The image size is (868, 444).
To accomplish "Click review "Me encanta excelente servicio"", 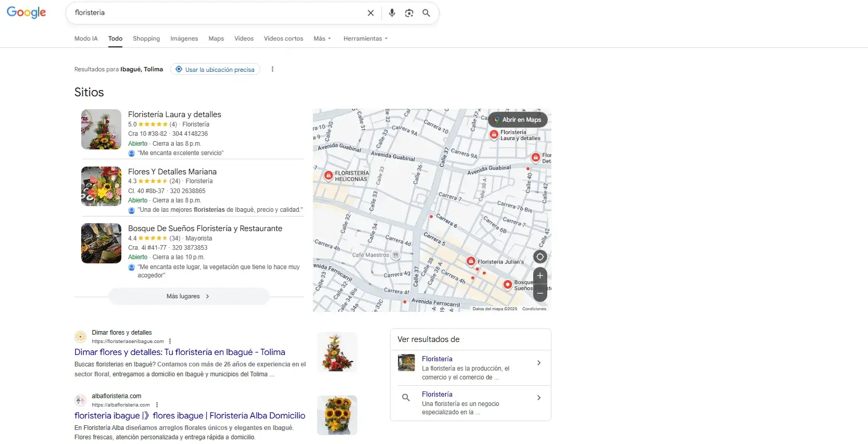I will tap(180, 153).
